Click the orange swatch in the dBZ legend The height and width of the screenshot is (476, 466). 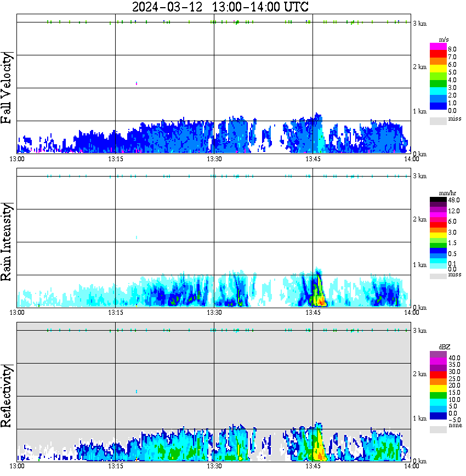click(438, 382)
